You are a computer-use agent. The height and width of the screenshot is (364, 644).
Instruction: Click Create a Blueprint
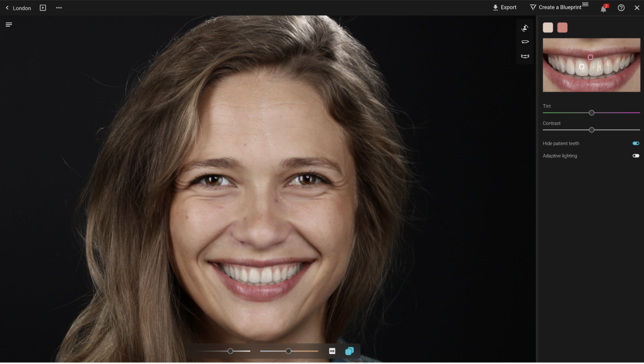pos(558,7)
